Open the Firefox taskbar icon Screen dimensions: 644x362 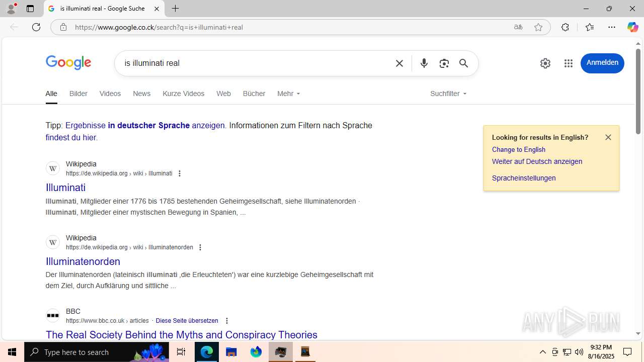click(256, 352)
